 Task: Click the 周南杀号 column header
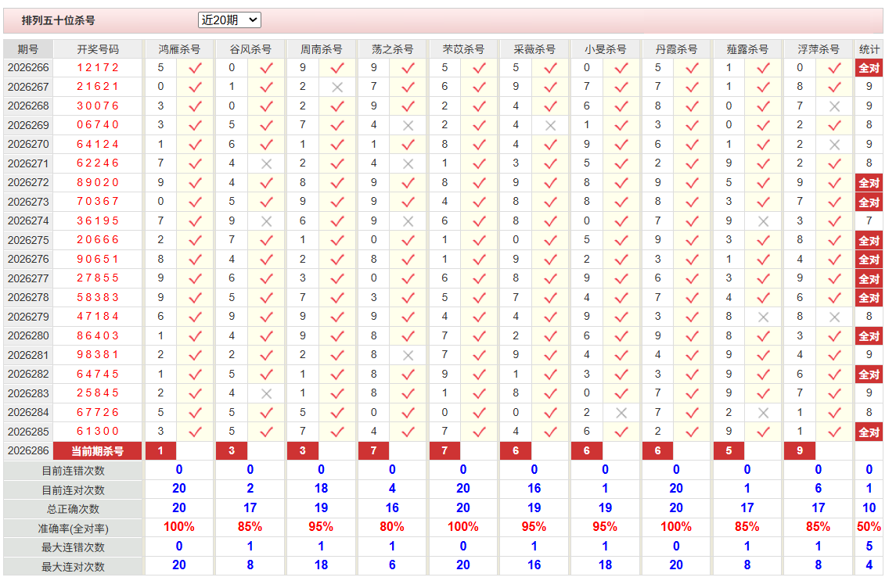(x=321, y=50)
